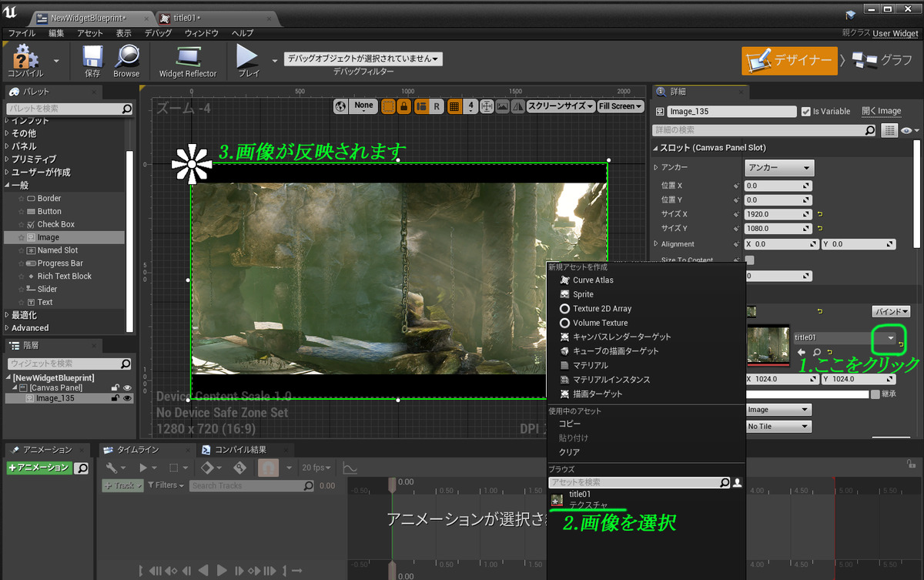Click the localization globe icon in viewport

[341, 106]
